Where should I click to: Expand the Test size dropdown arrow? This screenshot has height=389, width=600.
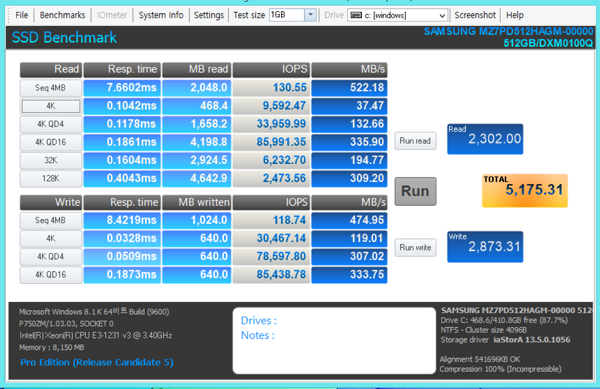[x=310, y=15]
